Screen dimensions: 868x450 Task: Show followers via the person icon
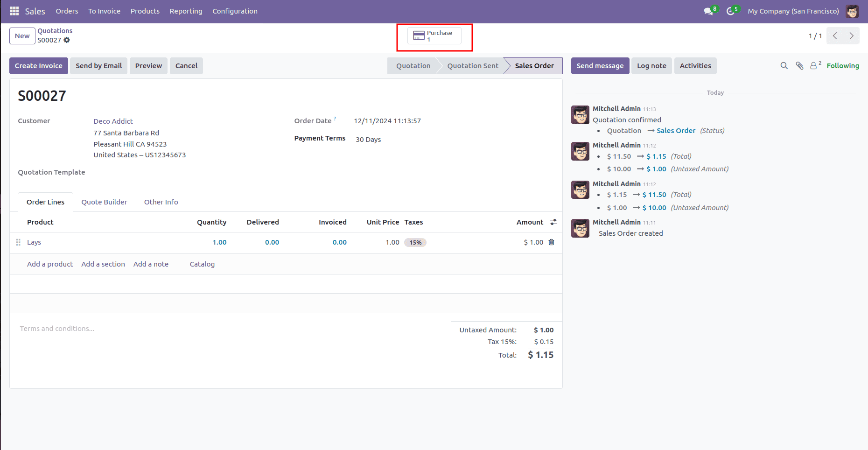pos(813,65)
